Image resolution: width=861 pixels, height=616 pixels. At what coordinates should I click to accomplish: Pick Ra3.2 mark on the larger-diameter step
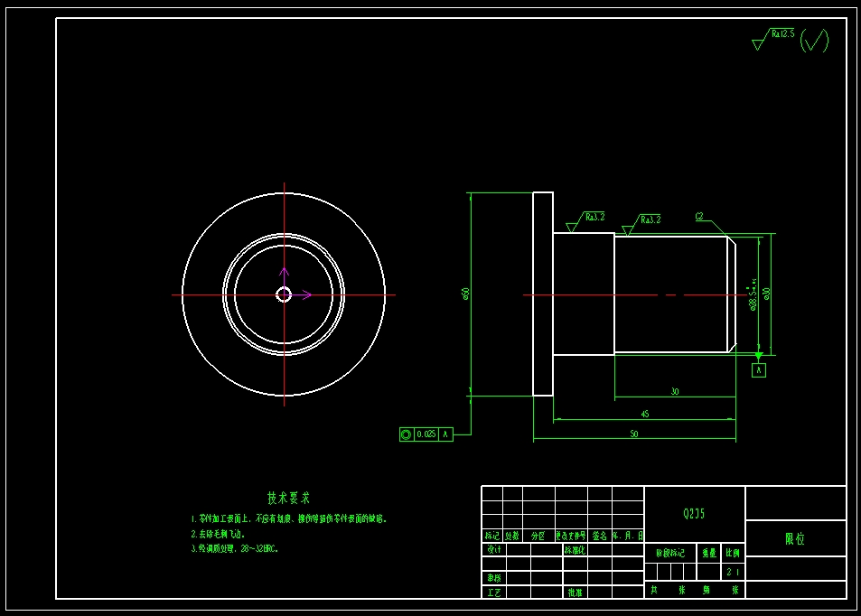[x=585, y=222]
